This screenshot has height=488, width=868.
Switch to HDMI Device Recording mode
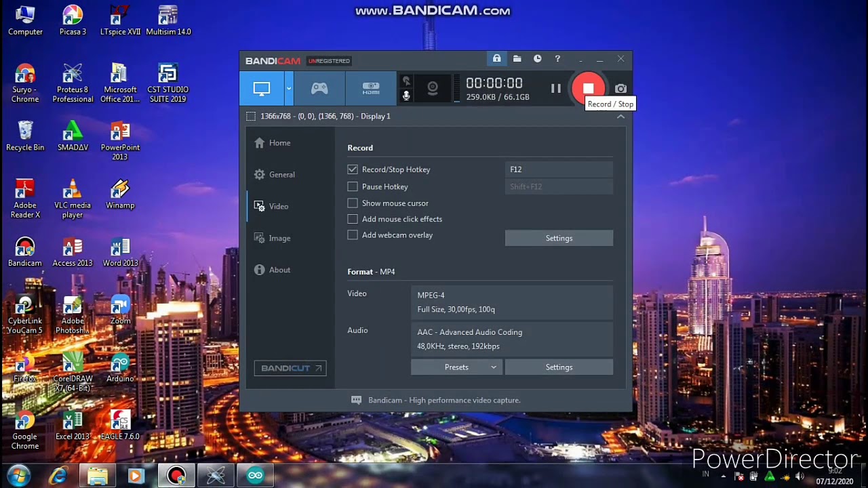click(371, 88)
